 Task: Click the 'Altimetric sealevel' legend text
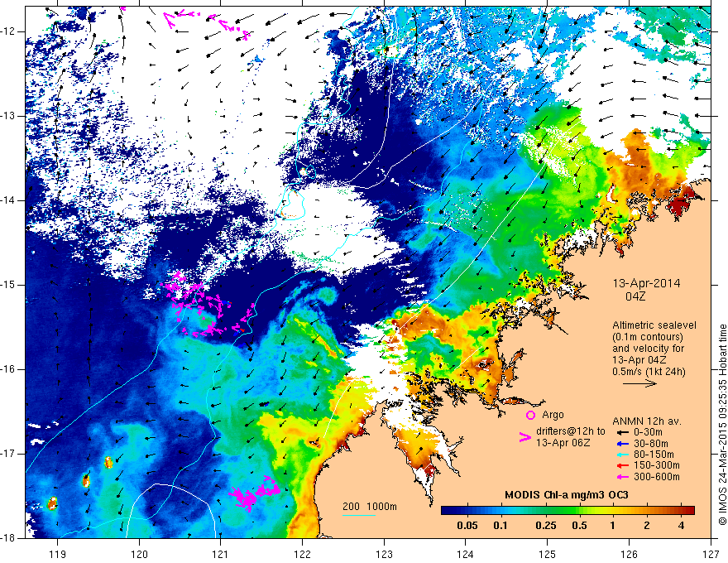click(x=654, y=325)
